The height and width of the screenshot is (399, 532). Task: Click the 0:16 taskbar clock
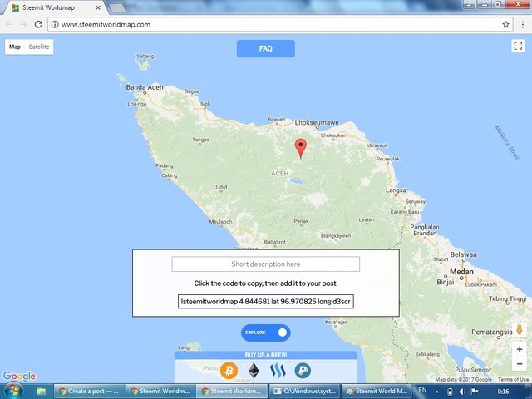point(503,392)
